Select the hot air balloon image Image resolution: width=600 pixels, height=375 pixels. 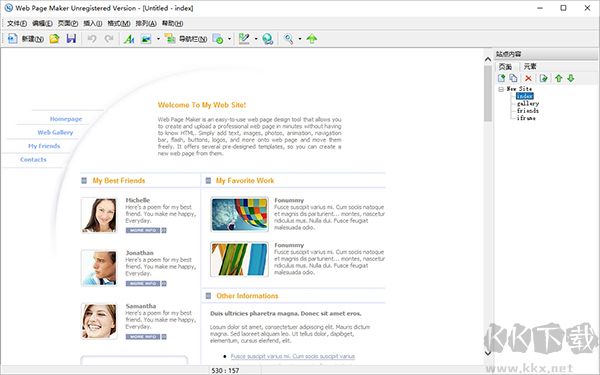coord(239,214)
